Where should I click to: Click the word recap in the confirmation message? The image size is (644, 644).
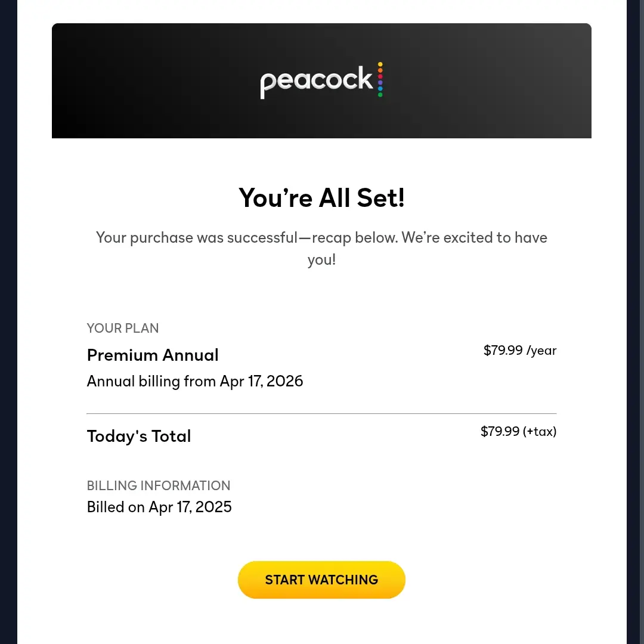click(x=332, y=238)
